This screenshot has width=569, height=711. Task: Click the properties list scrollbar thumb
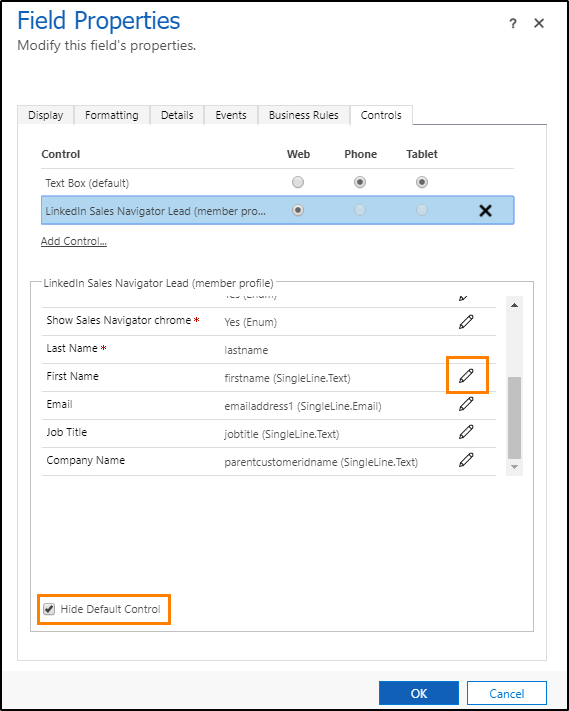tap(514, 418)
